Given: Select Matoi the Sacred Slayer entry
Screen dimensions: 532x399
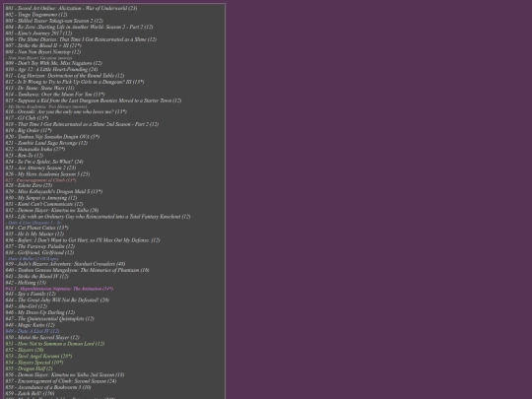Looking at the screenshot, I should click(42, 337).
